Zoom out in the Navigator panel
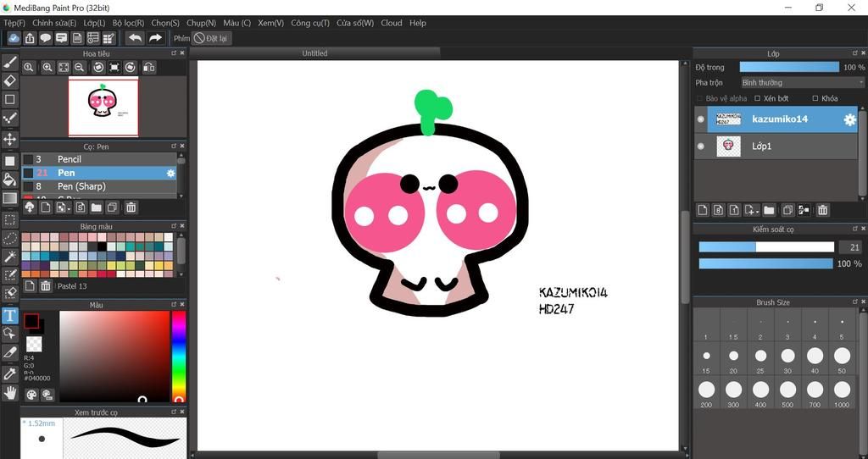Image resolution: width=868 pixels, height=459 pixels. coord(79,67)
